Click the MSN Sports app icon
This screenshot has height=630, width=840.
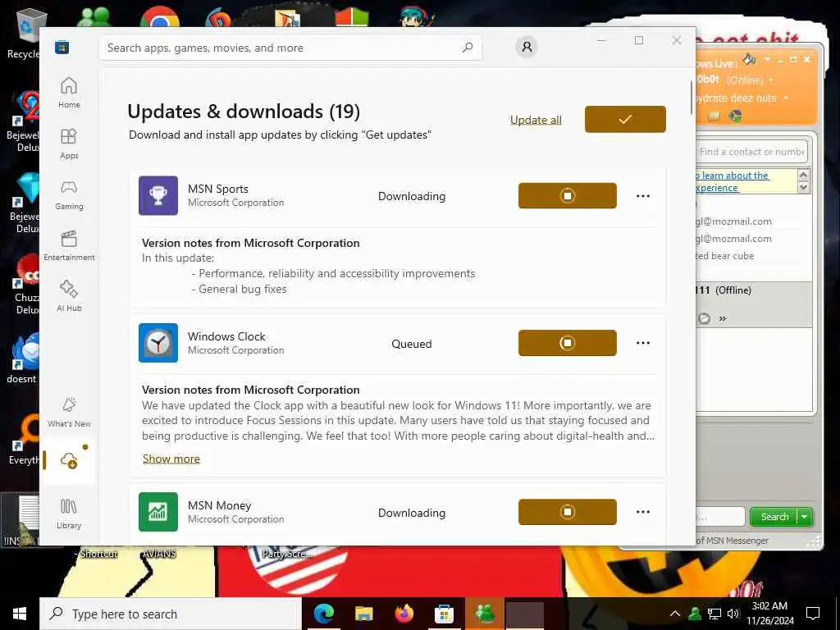coord(158,195)
